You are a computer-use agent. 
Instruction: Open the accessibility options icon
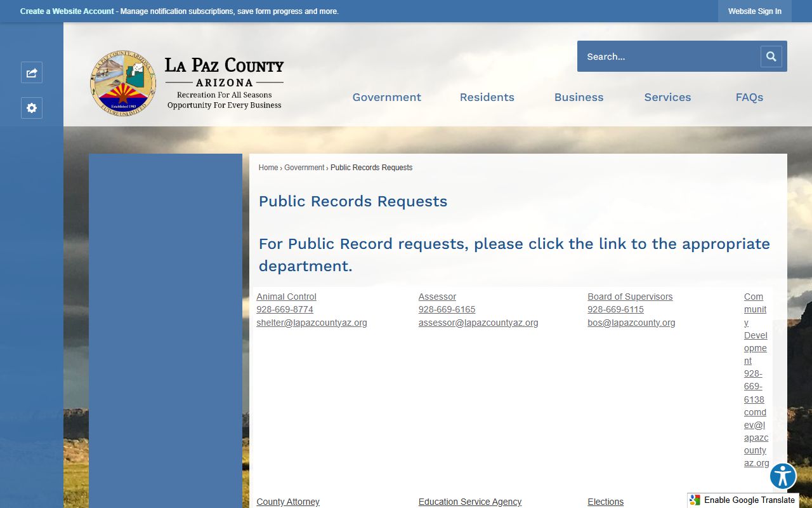[783, 476]
